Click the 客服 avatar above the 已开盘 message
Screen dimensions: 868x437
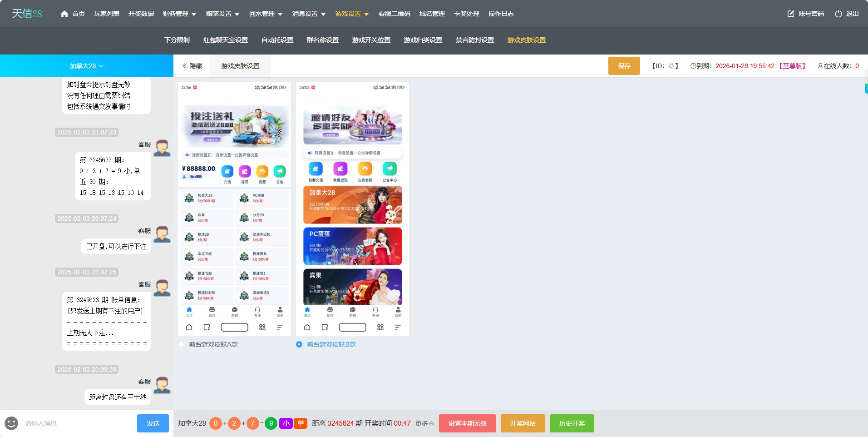coord(162,234)
